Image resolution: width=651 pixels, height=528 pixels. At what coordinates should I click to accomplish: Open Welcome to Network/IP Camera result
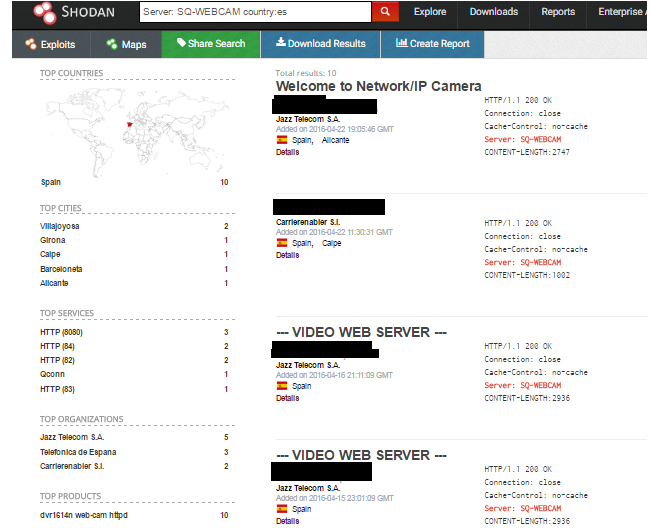pos(379,86)
